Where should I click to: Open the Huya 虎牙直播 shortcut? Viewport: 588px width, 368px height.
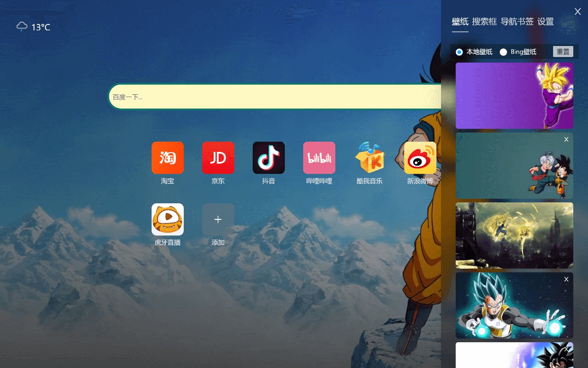(x=168, y=219)
